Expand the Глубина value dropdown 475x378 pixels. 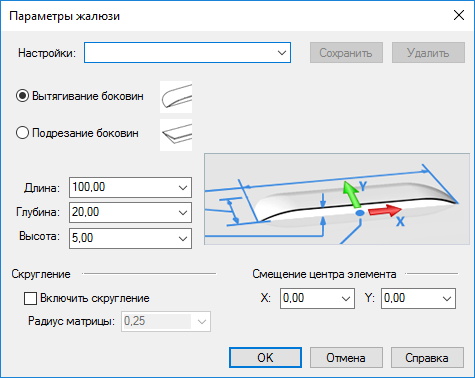pos(183,212)
